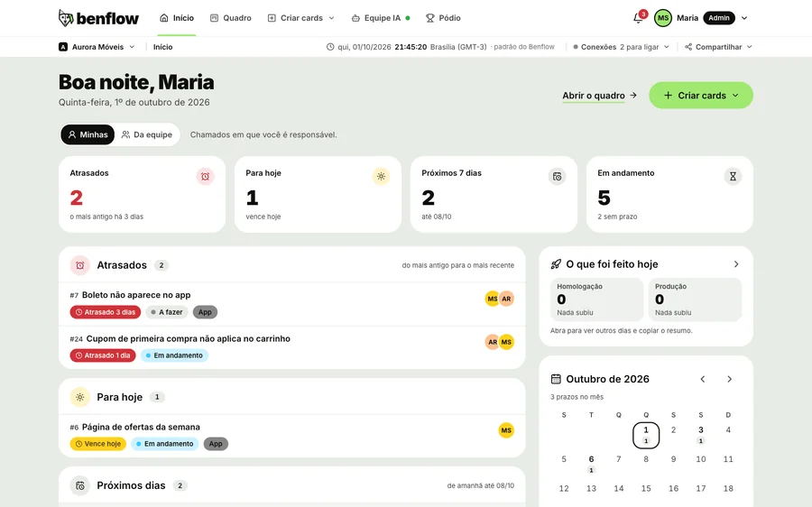The image size is (812, 507).
Task: Open the Quadro tab
Action: click(230, 18)
